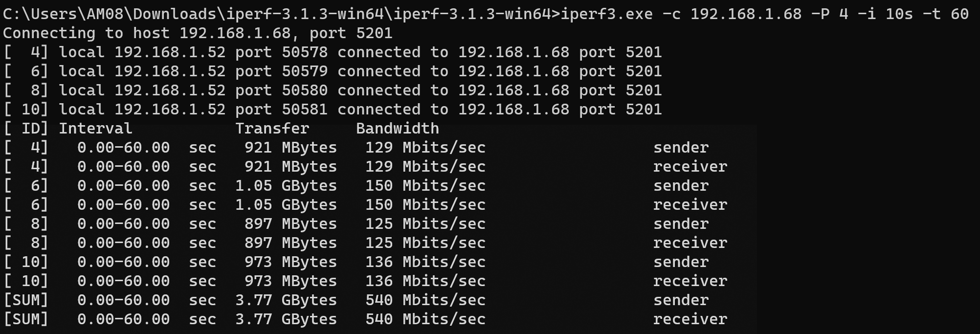Click 540 Mbits/sec in SUM receiver row
980x334 pixels.
425,319
